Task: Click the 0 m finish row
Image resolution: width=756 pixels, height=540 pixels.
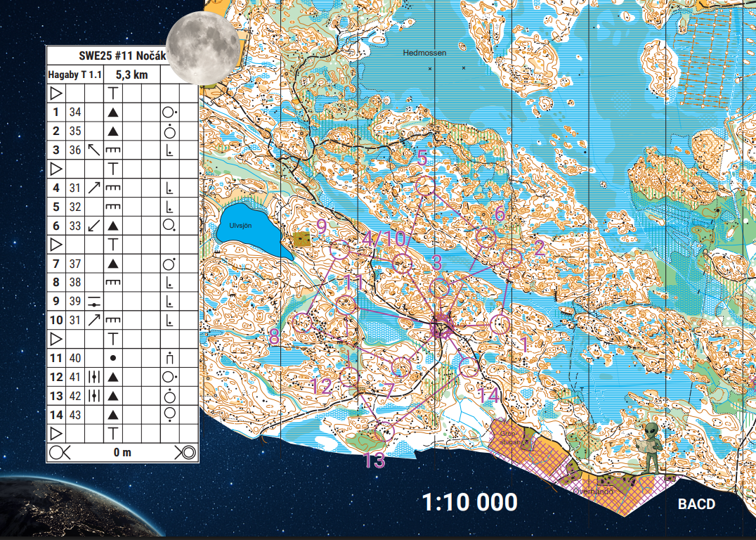Action: (x=122, y=452)
